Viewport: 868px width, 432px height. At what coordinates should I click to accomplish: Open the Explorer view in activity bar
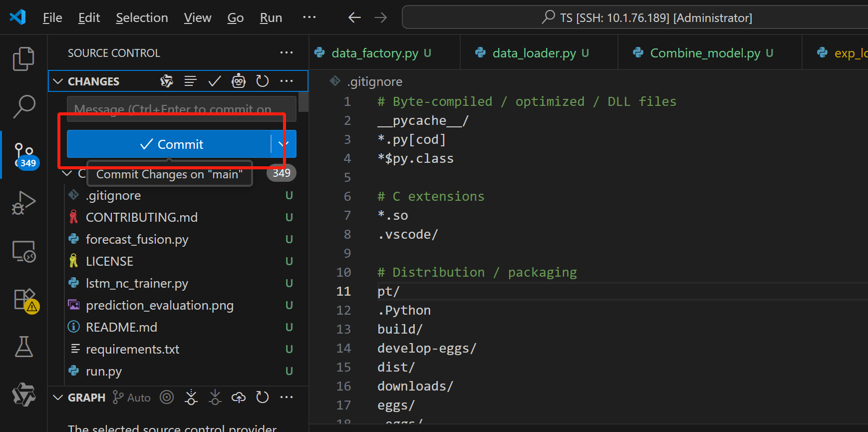tap(23, 59)
